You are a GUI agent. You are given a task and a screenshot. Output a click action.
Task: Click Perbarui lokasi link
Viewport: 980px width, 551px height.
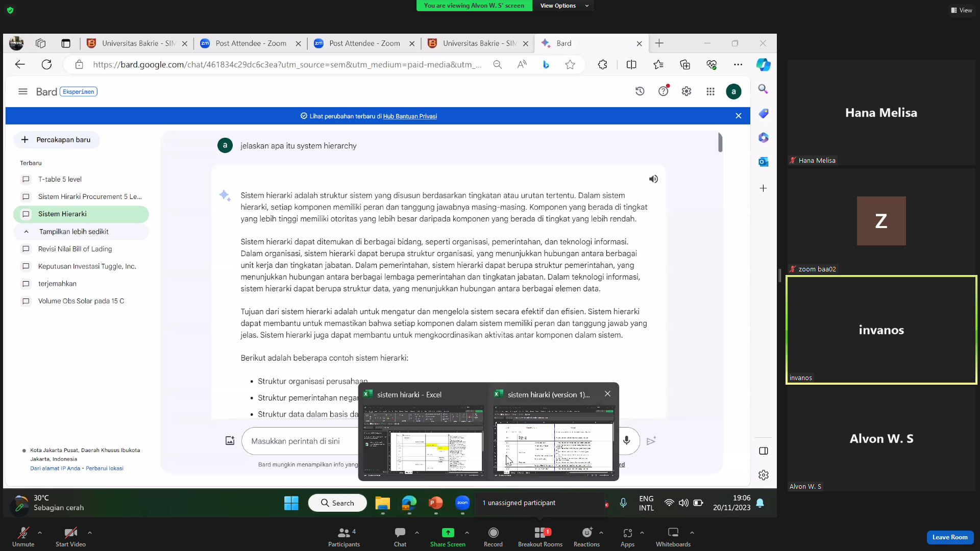pos(105,468)
